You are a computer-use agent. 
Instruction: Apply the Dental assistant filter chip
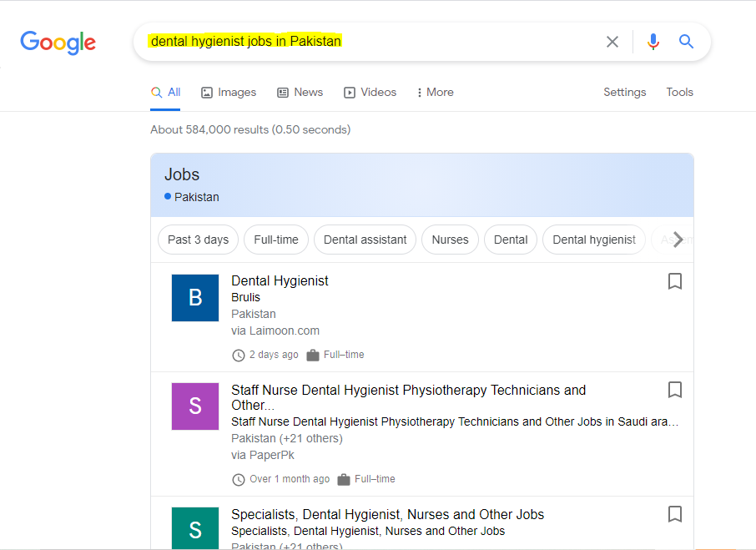coord(365,240)
